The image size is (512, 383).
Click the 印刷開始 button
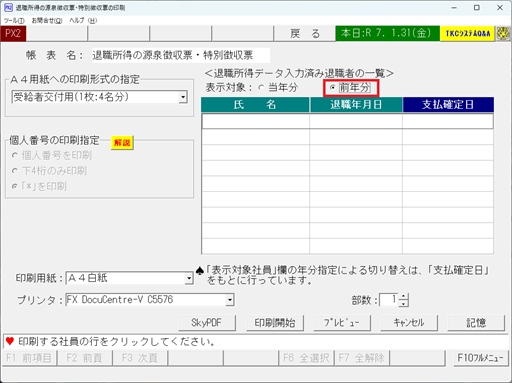point(275,322)
